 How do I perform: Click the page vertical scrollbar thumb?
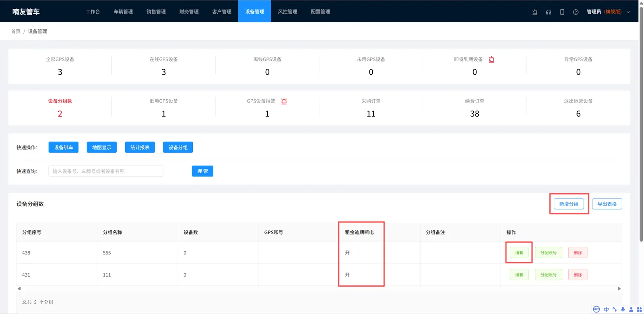[641, 124]
